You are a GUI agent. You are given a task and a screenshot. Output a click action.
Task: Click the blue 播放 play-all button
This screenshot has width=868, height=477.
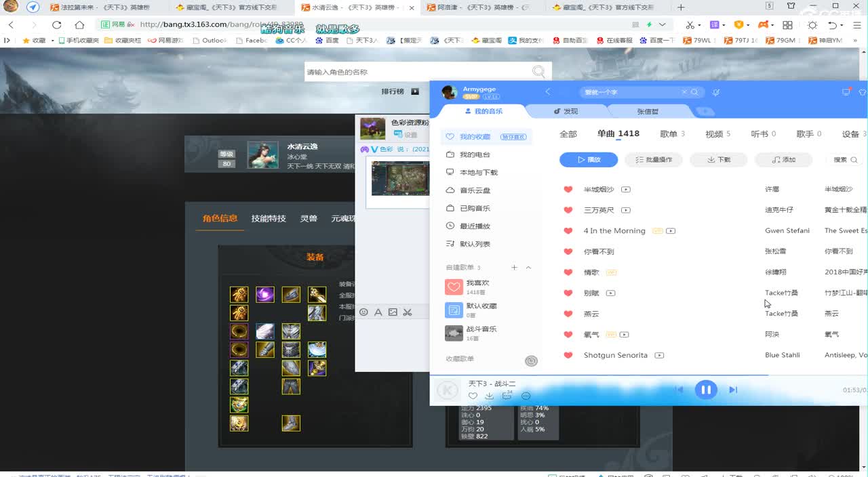coord(587,159)
